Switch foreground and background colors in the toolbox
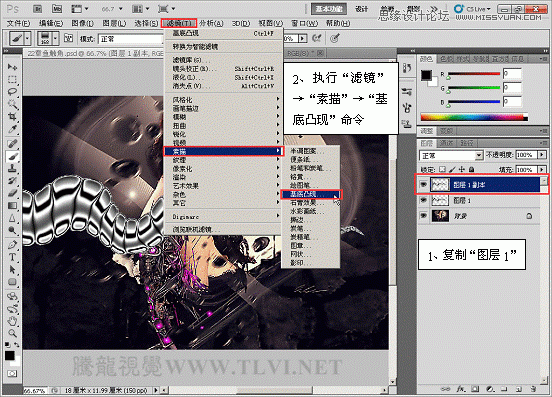This screenshot has height=397, width=552. [x=17, y=345]
